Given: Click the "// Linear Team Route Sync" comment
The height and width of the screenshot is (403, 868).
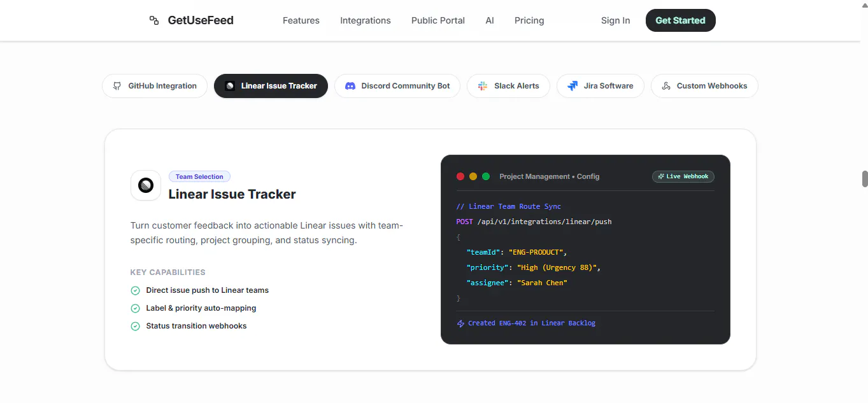Looking at the screenshot, I should point(509,206).
